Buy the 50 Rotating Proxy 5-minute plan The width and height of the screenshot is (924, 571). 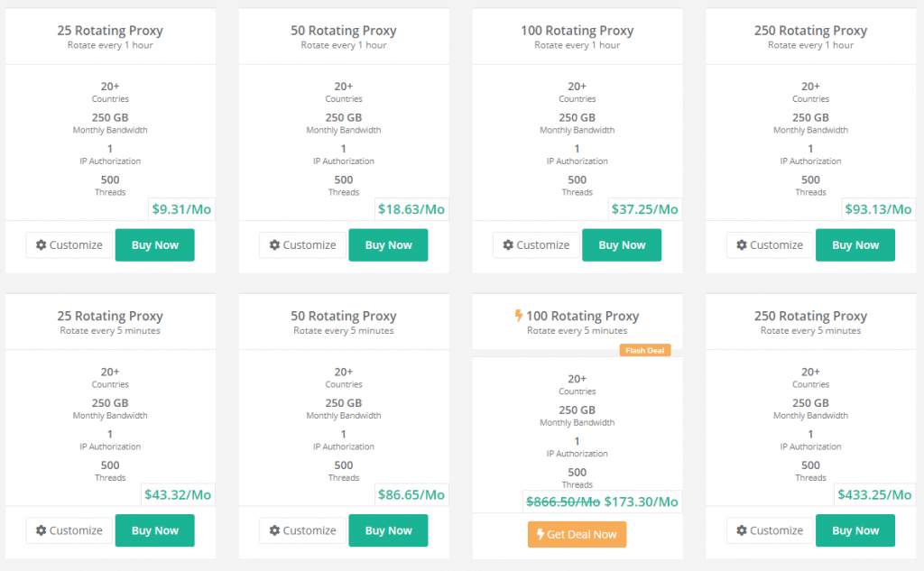388,530
